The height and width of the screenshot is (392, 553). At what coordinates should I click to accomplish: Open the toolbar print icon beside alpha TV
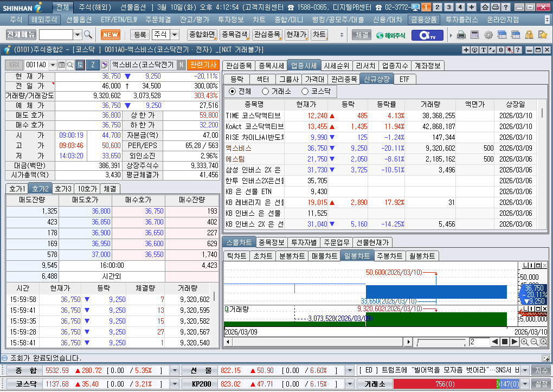pos(461,35)
